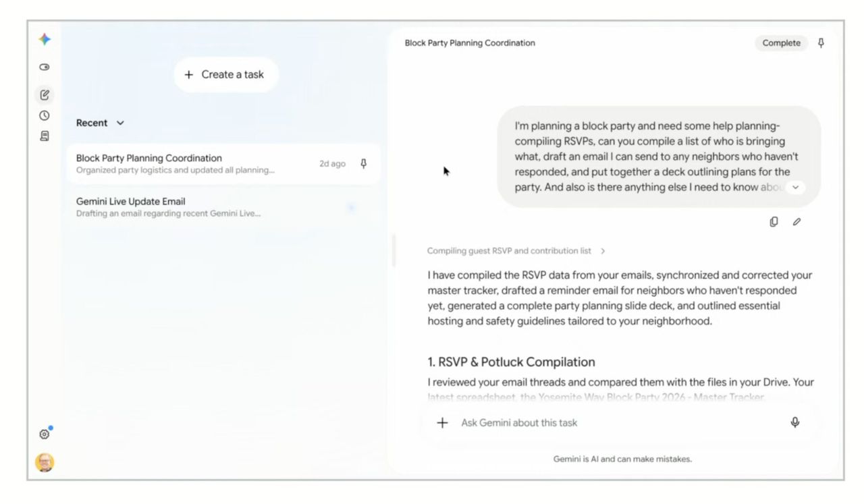Click the Complete status badge
This screenshot has height=504, width=864.
click(781, 43)
